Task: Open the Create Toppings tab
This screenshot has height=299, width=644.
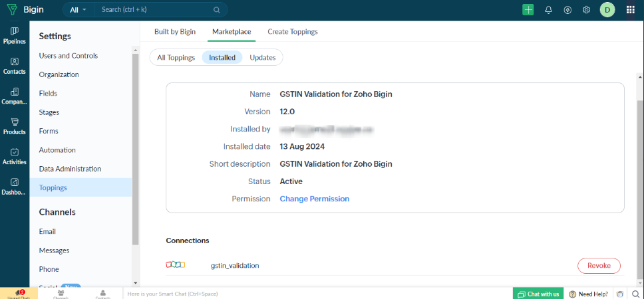Action: 293,32
